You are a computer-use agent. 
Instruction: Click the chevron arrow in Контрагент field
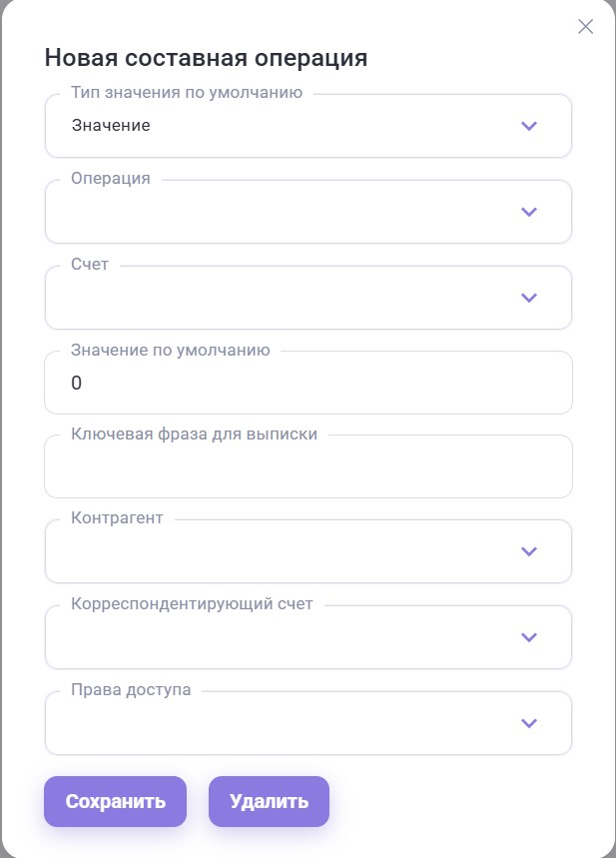click(529, 551)
